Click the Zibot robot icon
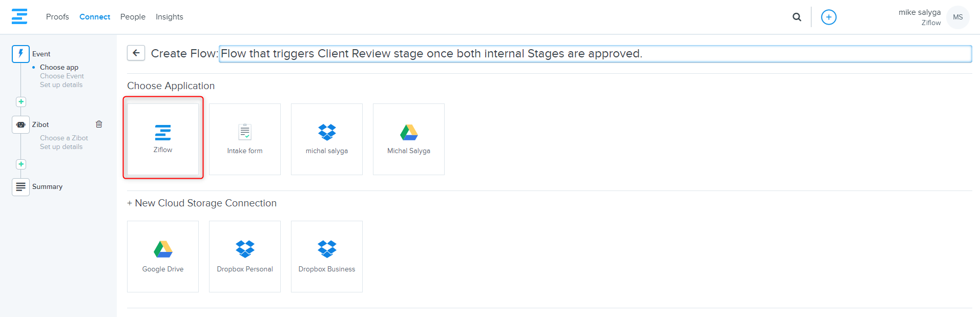Screen dimensions: 980x317 click(20, 124)
